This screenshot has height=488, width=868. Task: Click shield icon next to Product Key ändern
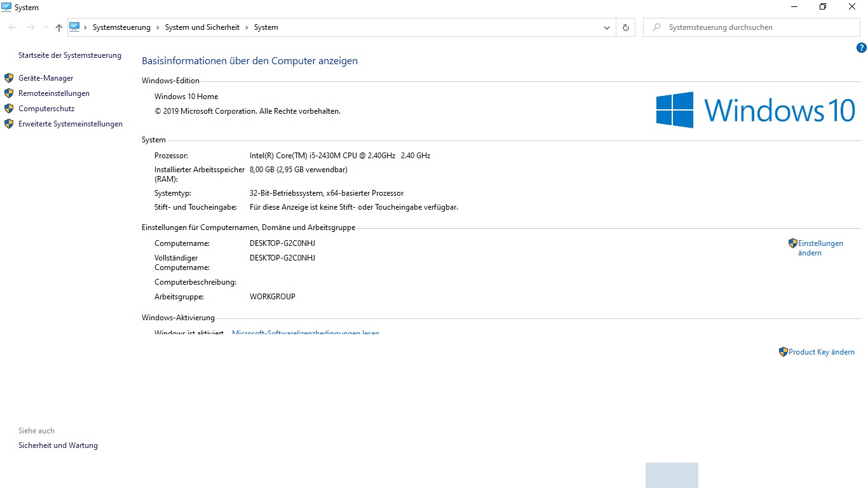tap(783, 352)
